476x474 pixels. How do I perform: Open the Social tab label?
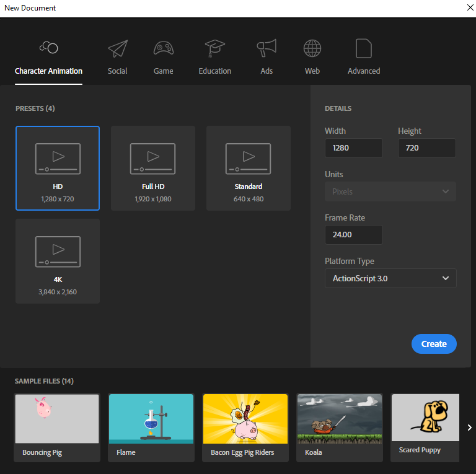[118, 71]
